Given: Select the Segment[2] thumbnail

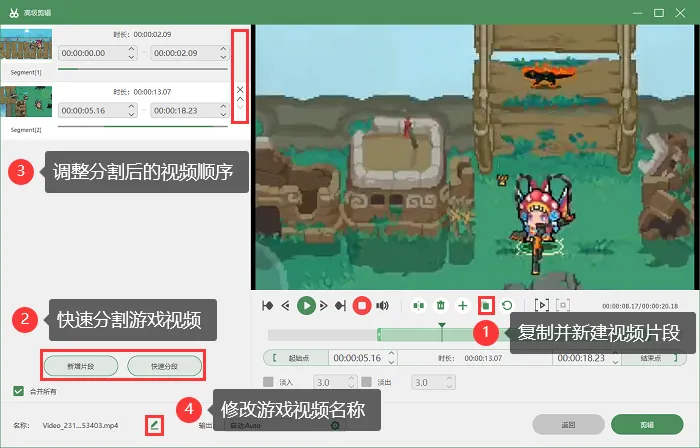Looking at the screenshot, I should 26,102.
